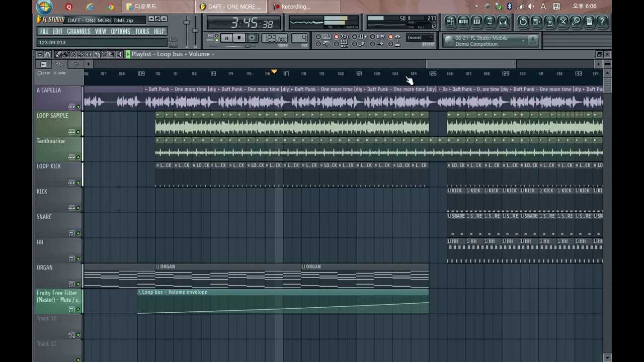Image resolution: width=644 pixels, height=362 pixels.
Task: Select the Select tool in Playlist toolbar
Action: 104,54
